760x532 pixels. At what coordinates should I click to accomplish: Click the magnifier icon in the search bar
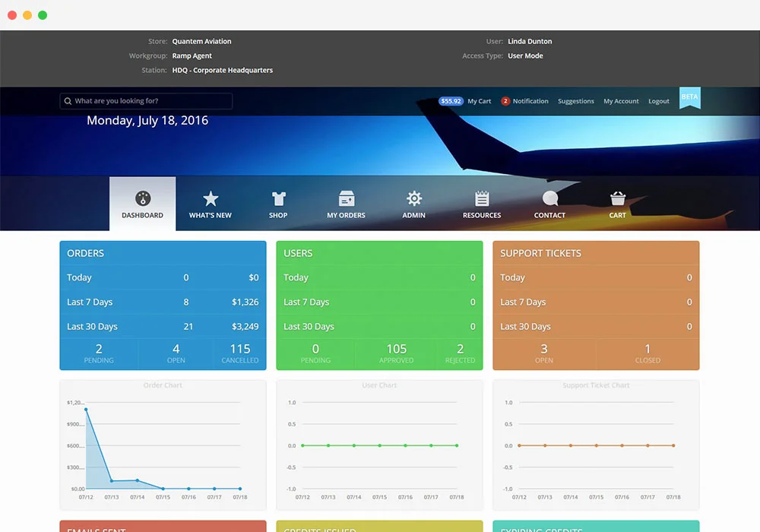[x=69, y=100]
